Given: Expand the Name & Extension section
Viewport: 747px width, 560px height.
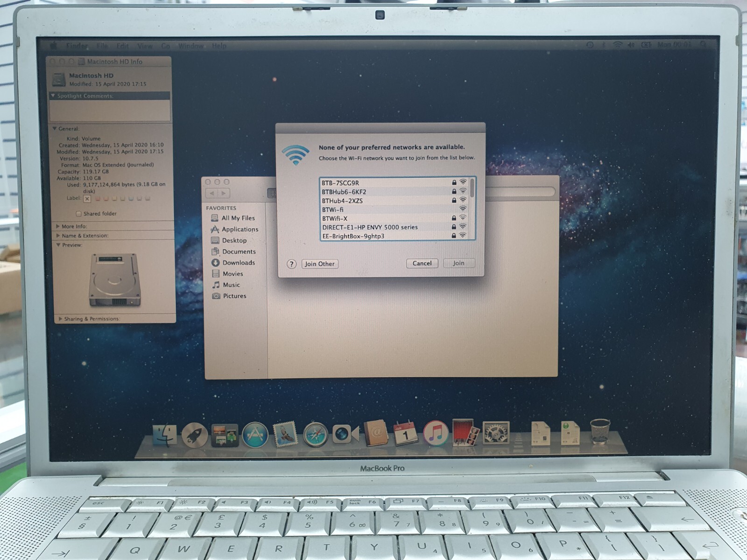Looking at the screenshot, I should pyautogui.click(x=58, y=236).
